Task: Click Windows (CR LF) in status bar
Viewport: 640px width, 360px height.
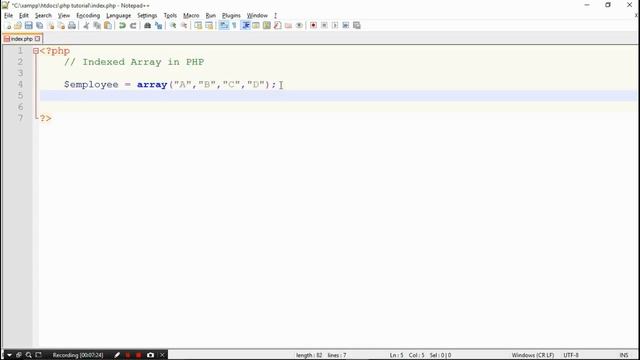Action: pos(533,355)
